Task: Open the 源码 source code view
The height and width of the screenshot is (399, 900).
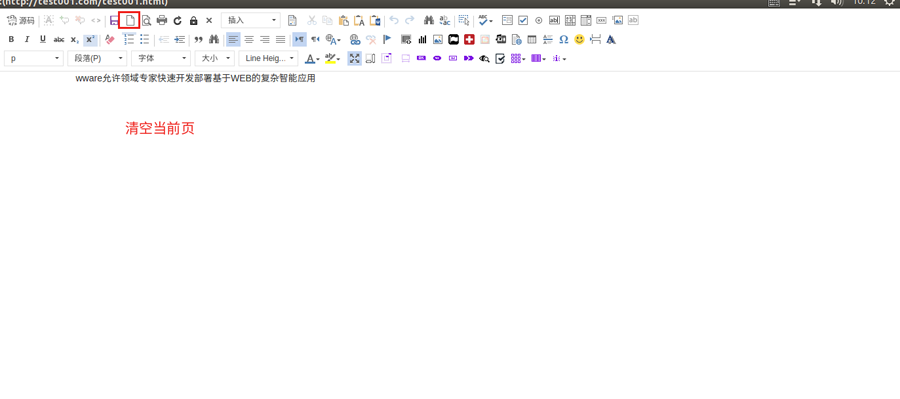Action: (21, 21)
